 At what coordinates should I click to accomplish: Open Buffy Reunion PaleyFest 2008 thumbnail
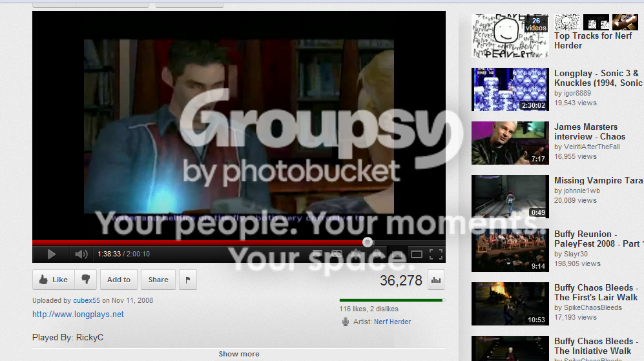(x=510, y=250)
